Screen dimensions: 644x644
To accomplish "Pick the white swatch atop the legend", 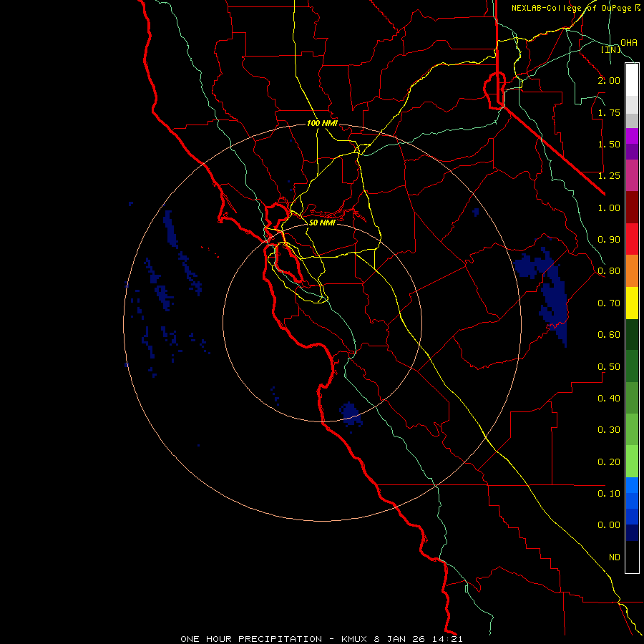I will pos(632,80).
